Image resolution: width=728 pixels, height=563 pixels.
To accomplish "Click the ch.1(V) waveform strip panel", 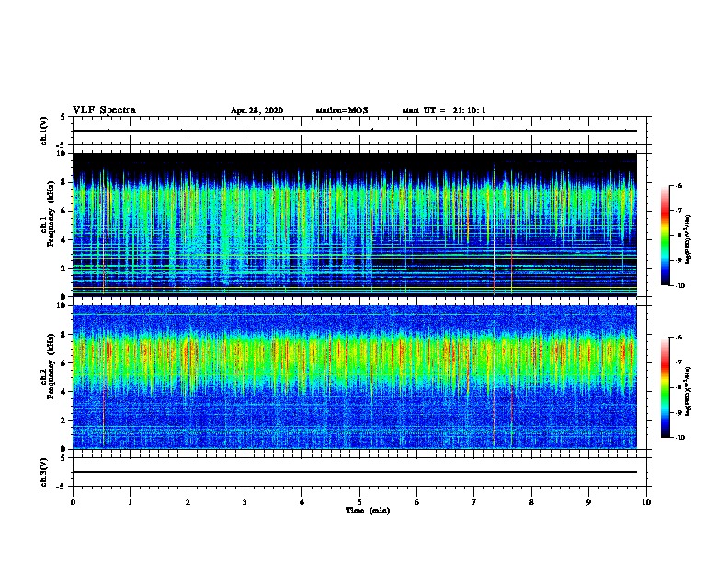I will point(359,131).
